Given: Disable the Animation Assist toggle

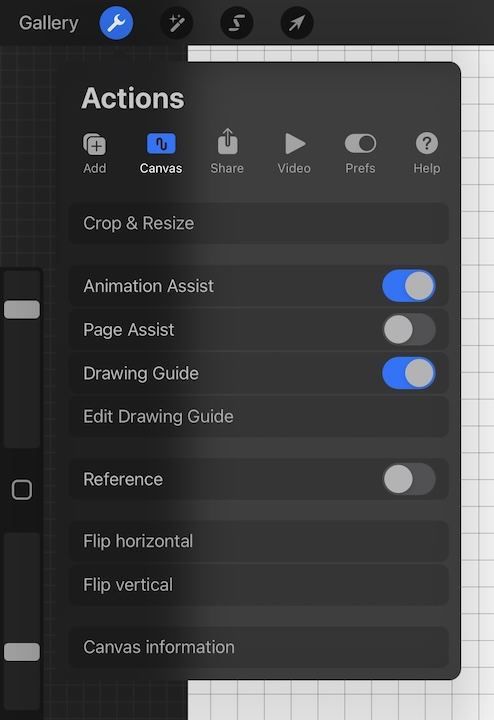Looking at the screenshot, I should click(409, 286).
